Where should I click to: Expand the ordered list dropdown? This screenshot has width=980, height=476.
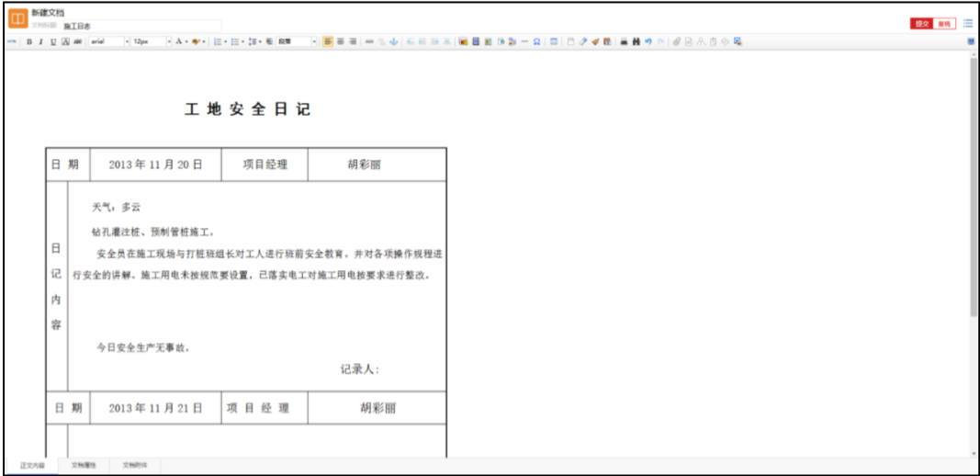click(x=226, y=42)
